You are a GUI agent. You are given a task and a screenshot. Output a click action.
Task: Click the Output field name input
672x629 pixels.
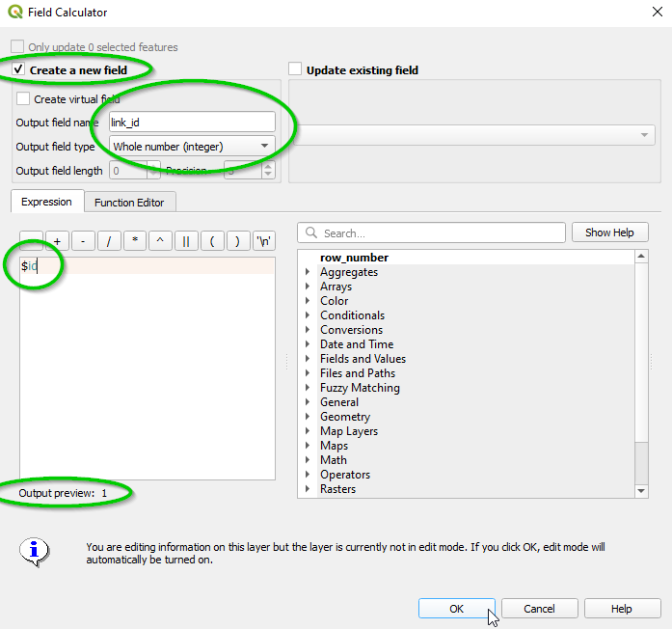191,123
